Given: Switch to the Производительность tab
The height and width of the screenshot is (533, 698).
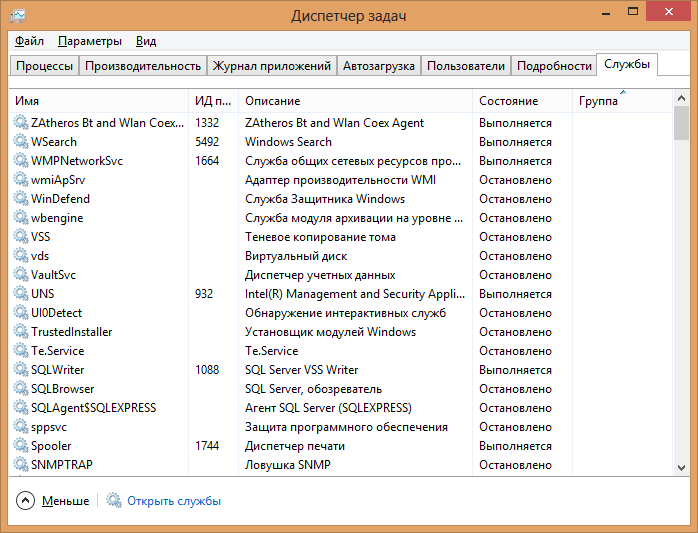Looking at the screenshot, I should coord(143,66).
